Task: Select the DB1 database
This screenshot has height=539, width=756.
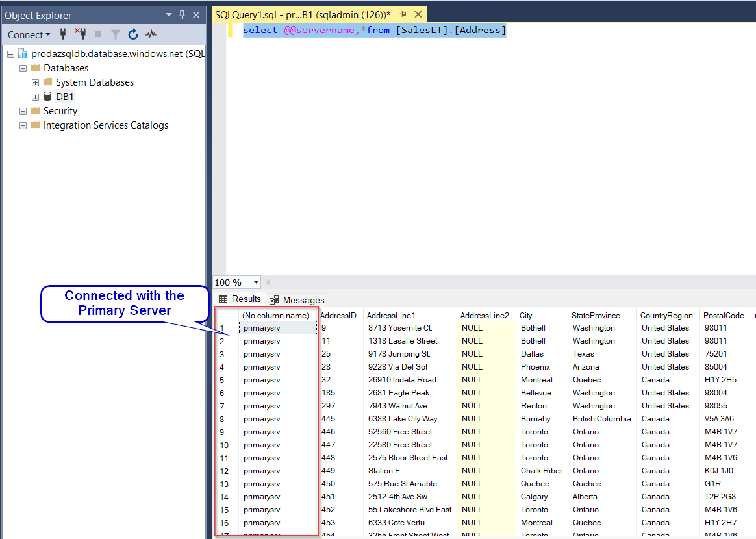Action: [64, 96]
